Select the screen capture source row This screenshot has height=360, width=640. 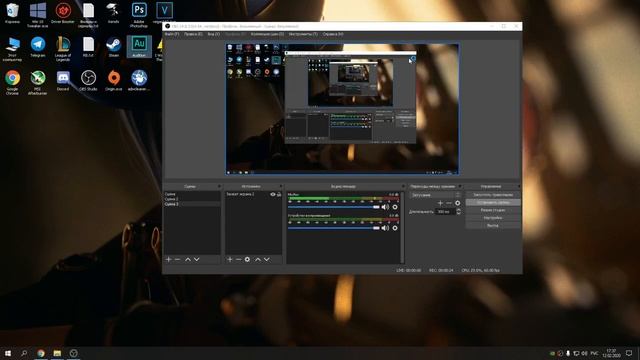[x=253, y=194]
